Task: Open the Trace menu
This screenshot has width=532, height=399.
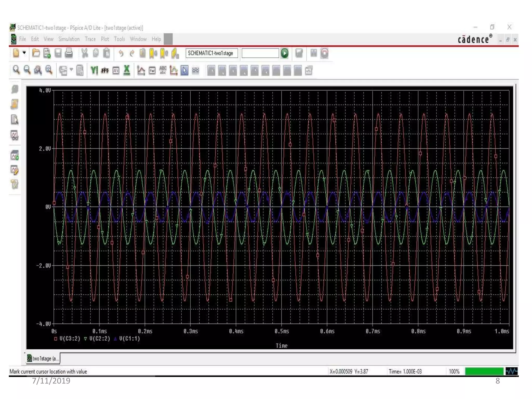Action: 90,39
